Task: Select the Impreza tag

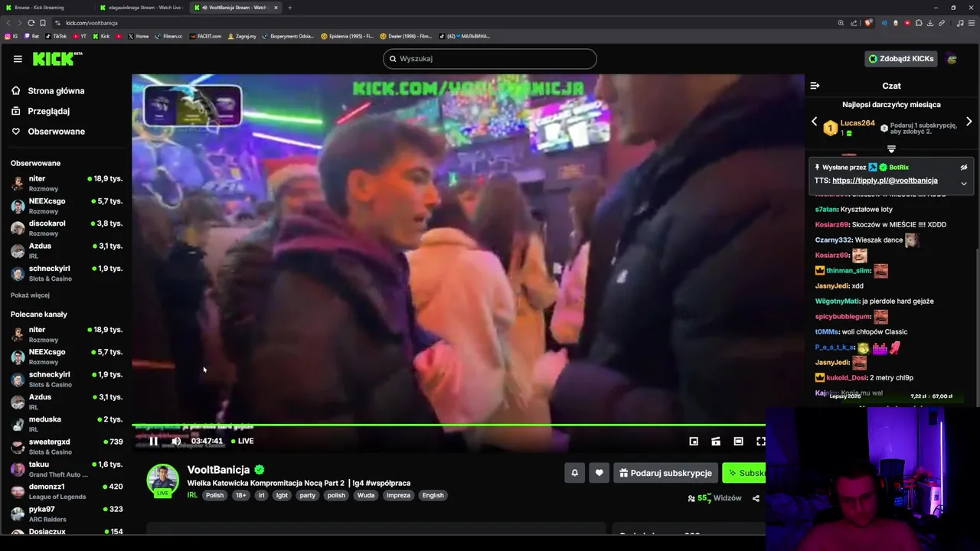Action: (398, 495)
